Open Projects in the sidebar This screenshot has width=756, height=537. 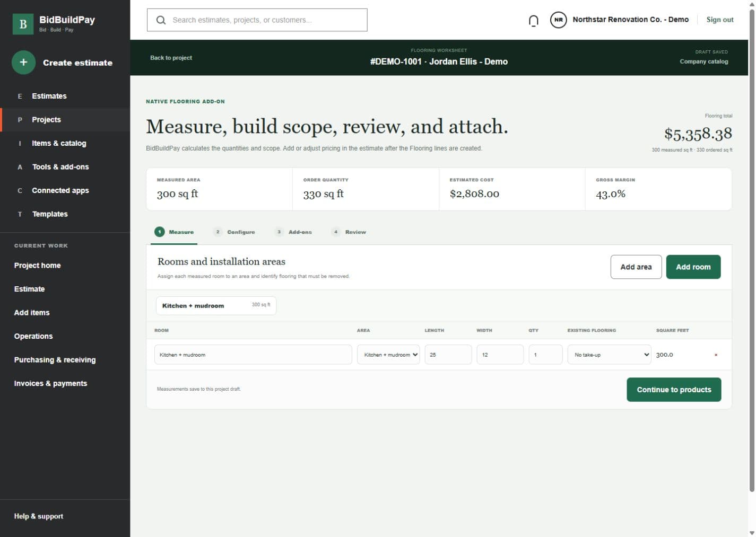(x=65, y=120)
